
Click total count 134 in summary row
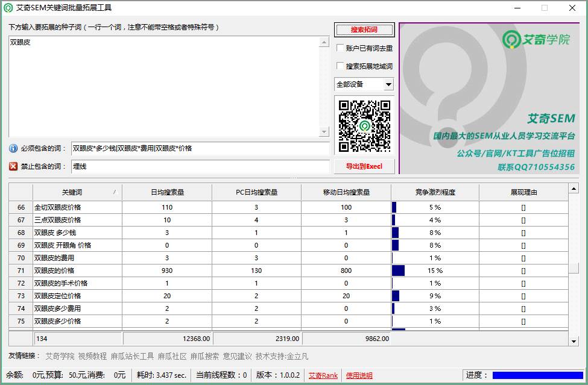[x=78, y=339]
